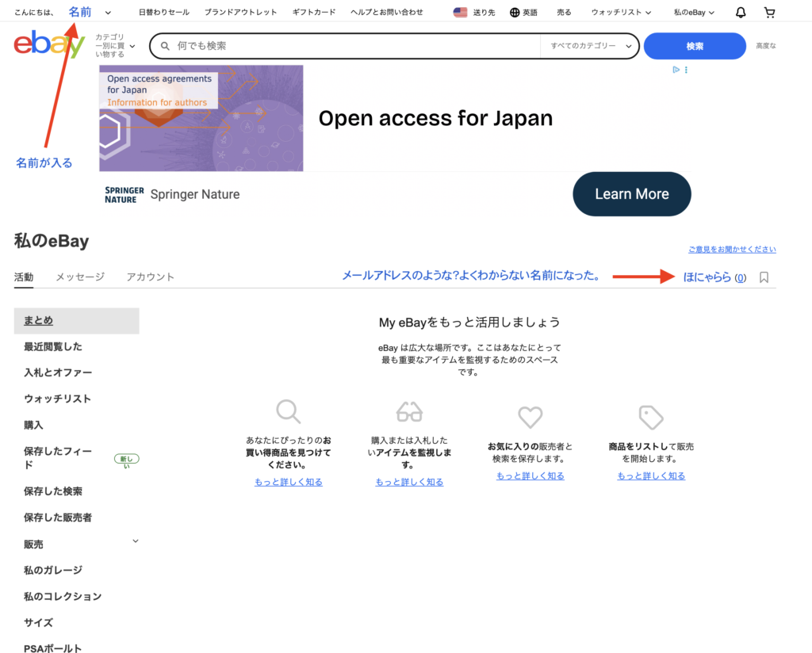Click the AdChoices icon on banner
Image resolution: width=812 pixels, height=653 pixels.
(676, 70)
